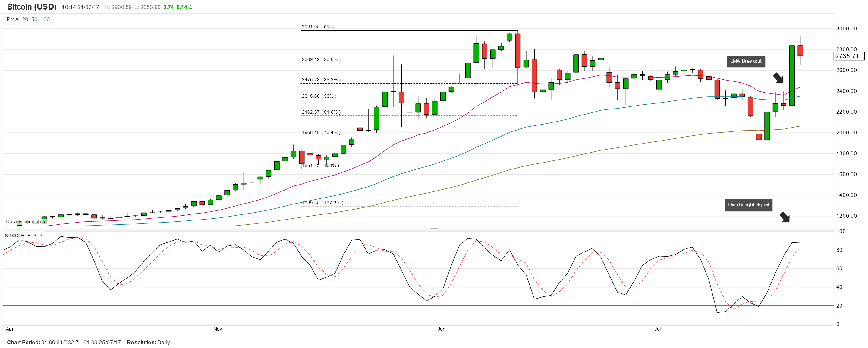The height and width of the screenshot is (348, 868).
Task: Click the 2669.12 (23.6%) Fibonacci label
Action: (x=321, y=59)
